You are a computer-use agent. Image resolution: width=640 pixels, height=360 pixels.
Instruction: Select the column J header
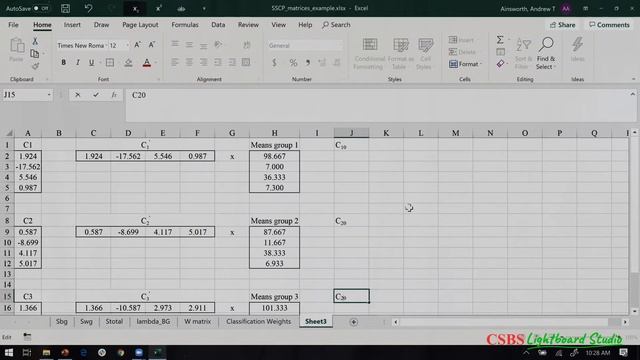pyautogui.click(x=351, y=133)
